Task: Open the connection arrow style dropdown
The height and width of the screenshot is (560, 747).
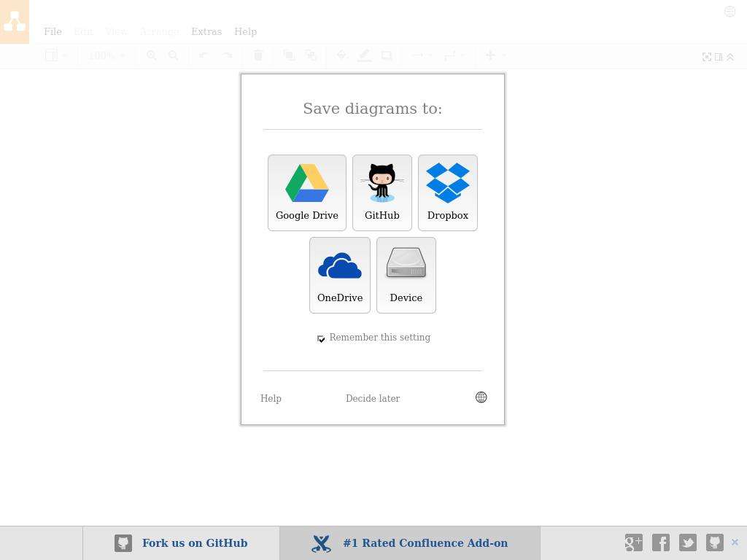Action: 422,55
